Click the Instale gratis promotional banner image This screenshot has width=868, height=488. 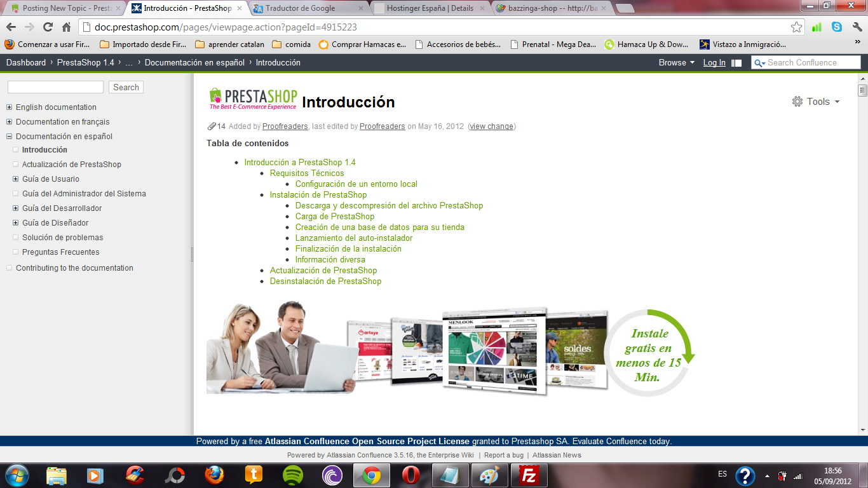pyautogui.click(x=451, y=348)
